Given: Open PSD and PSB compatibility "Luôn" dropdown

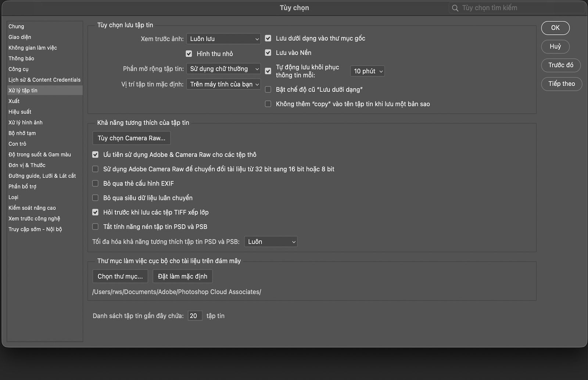Looking at the screenshot, I should 271,242.
